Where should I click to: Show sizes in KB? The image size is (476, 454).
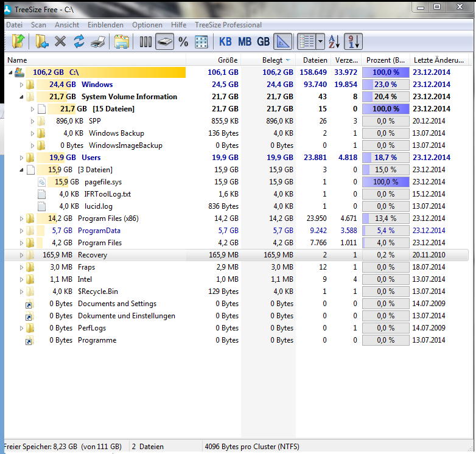225,41
